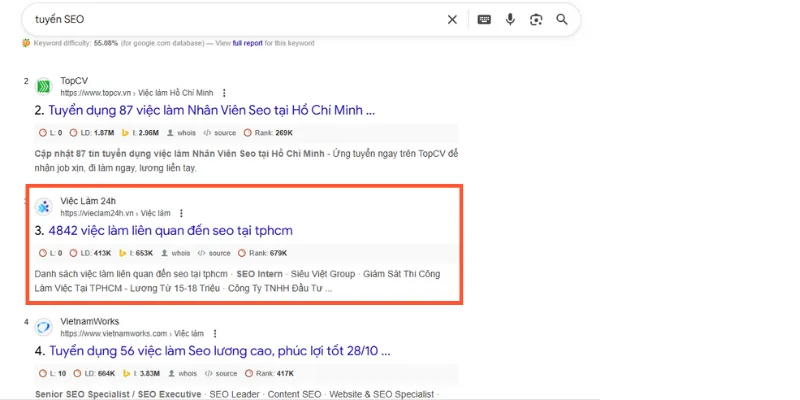Click the VietnamWorks site favicon

(x=44, y=327)
